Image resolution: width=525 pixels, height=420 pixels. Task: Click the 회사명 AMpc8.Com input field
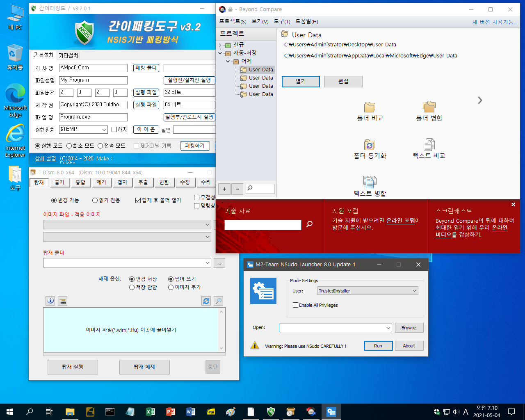[94, 68]
